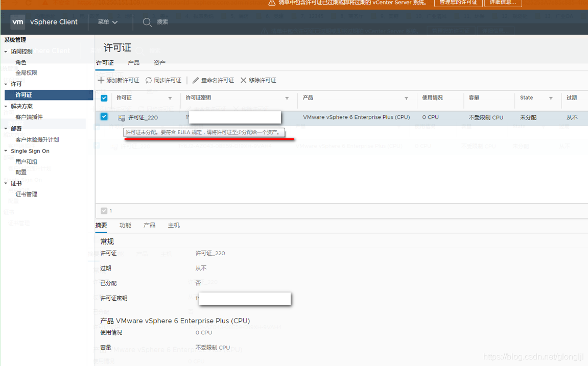Click the 容量 column header
The width and height of the screenshot is (588, 366).
coord(474,98)
